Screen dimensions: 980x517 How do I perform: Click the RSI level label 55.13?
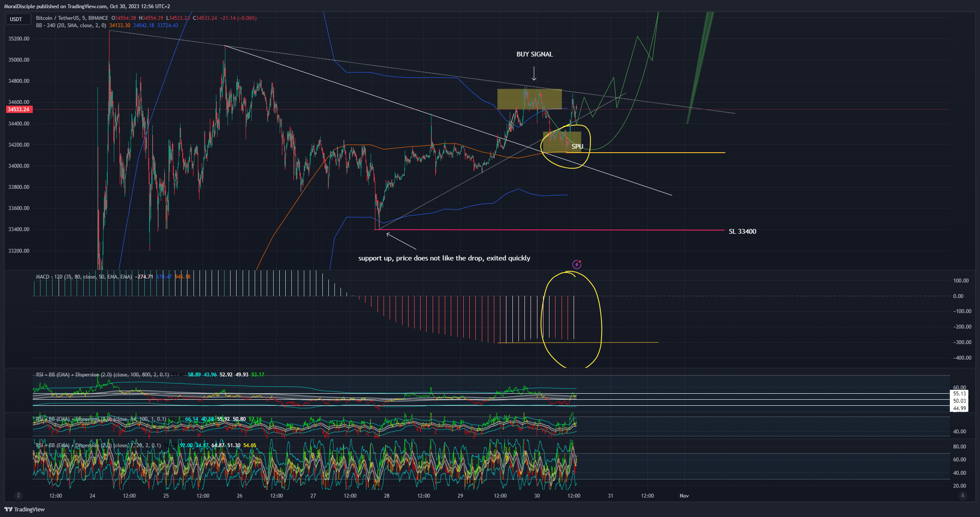(x=959, y=394)
